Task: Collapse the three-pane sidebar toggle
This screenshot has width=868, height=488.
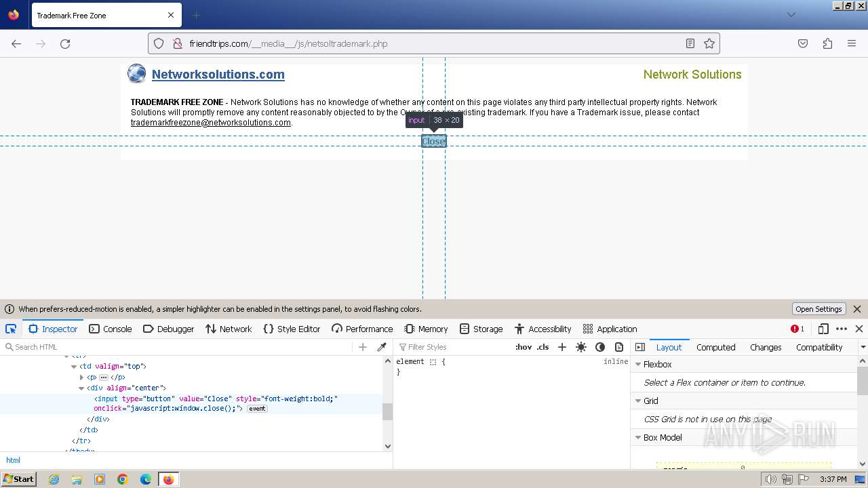Action: pyautogui.click(x=640, y=347)
